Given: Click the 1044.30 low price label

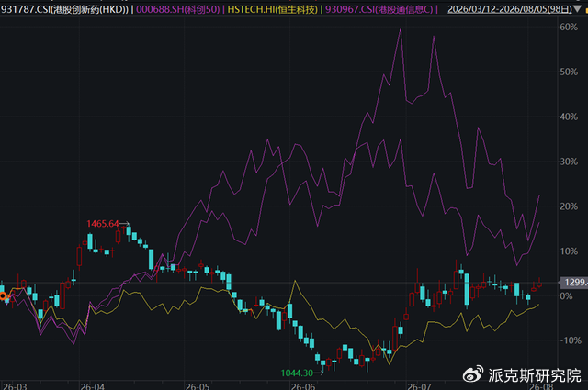Looking at the screenshot, I should pyautogui.click(x=297, y=373).
